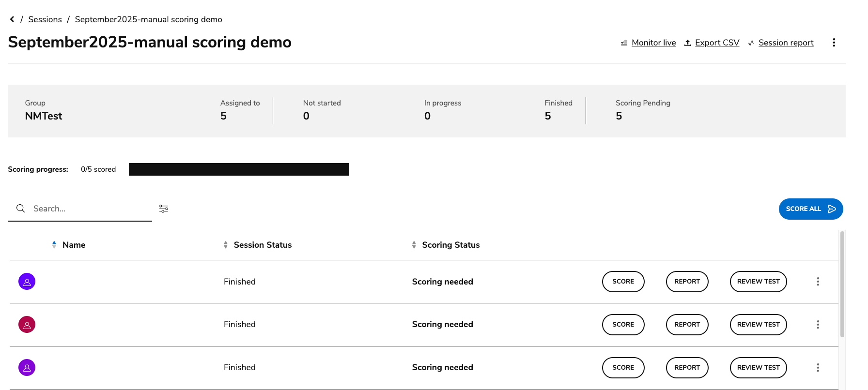Screen dimensions: 868x390
Task: Focus the Search input field
Action: pos(90,209)
